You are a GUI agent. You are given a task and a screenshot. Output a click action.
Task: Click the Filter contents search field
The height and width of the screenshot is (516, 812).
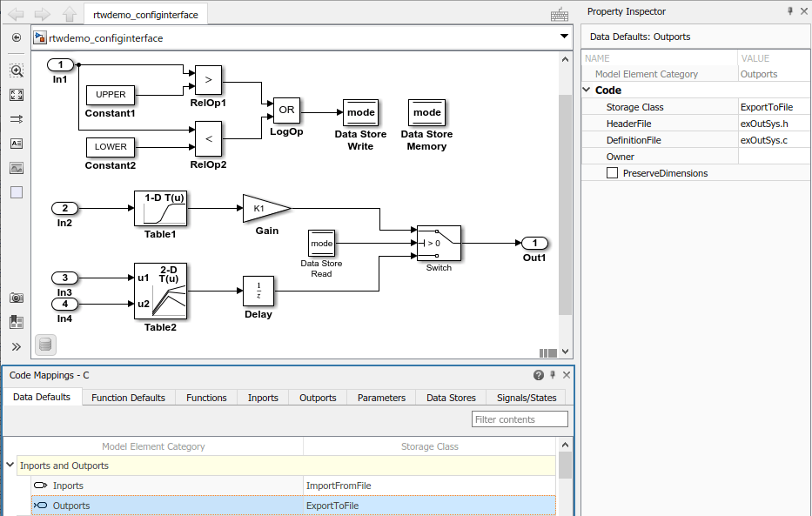pyautogui.click(x=520, y=419)
